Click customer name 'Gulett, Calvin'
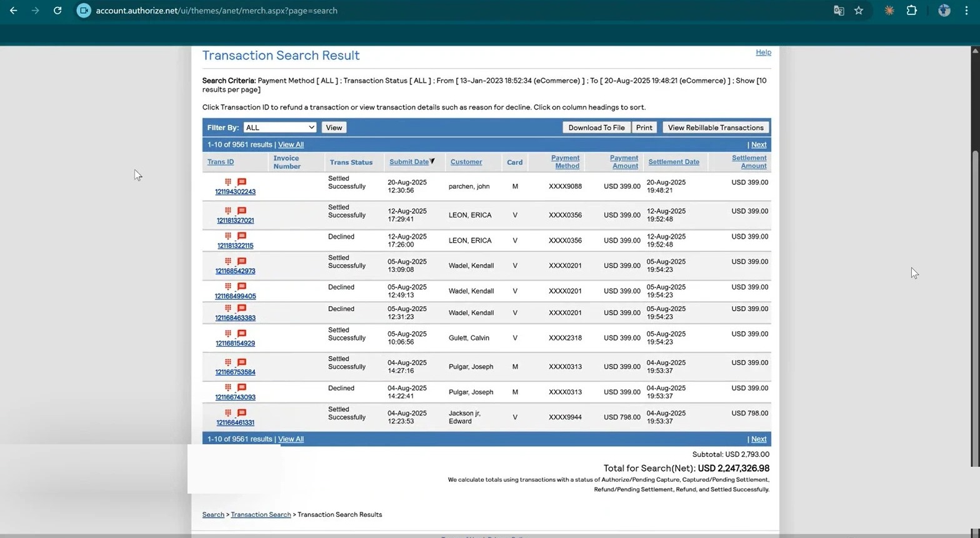The height and width of the screenshot is (538, 980). (469, 338)
